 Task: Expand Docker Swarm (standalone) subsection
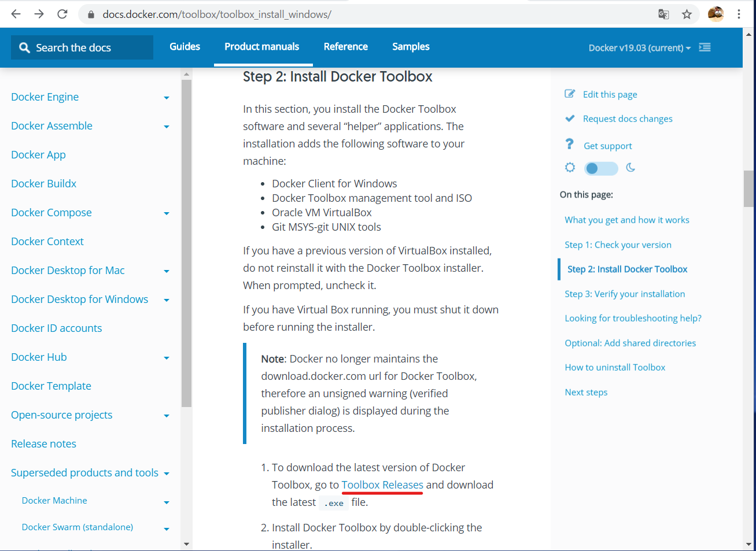pyautogui.click(x=167, y=529)
